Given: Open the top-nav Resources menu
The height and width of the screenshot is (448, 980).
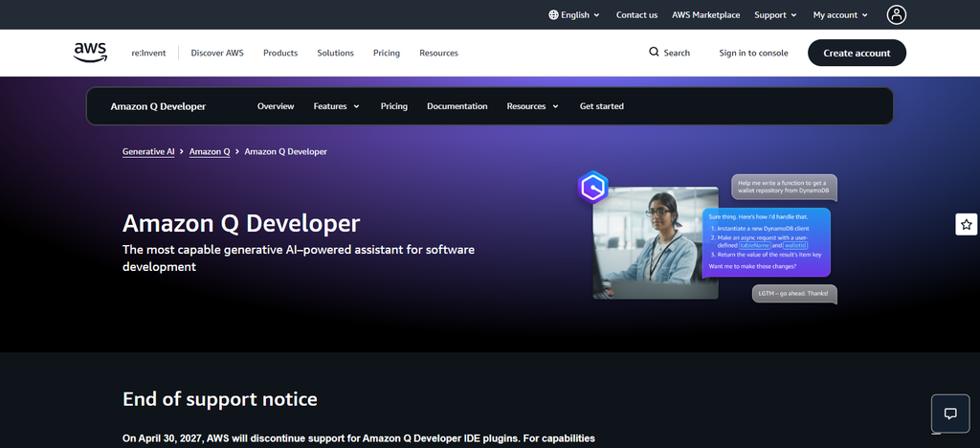Looking at the screenshot, I should tap(438, 53).
